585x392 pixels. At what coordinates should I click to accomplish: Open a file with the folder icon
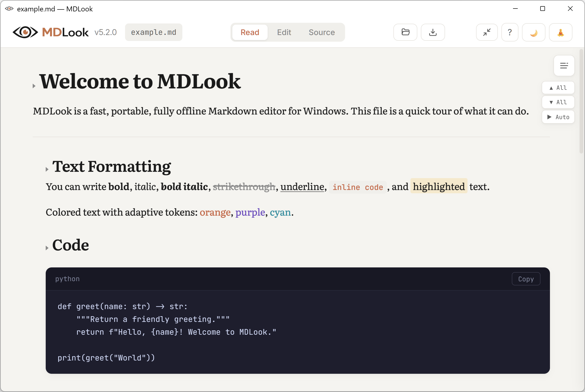[x=405, y=32]
